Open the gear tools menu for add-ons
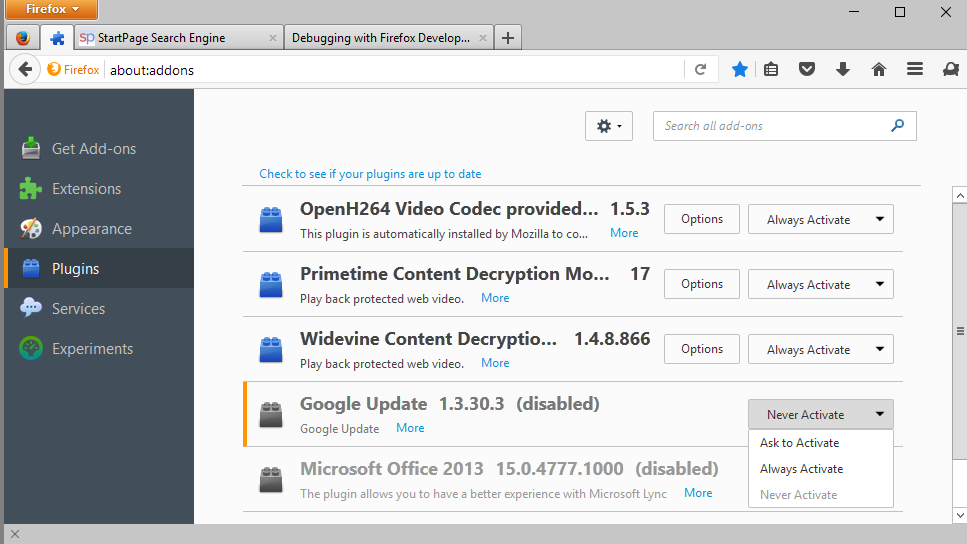Screen dimensions: 967x544 [609, 126]
